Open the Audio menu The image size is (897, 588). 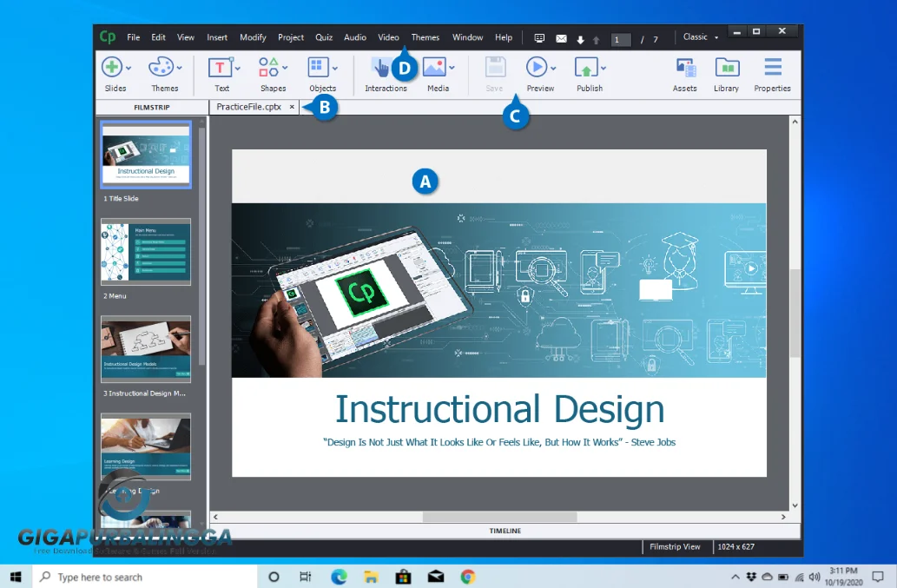tap(354, 37)
